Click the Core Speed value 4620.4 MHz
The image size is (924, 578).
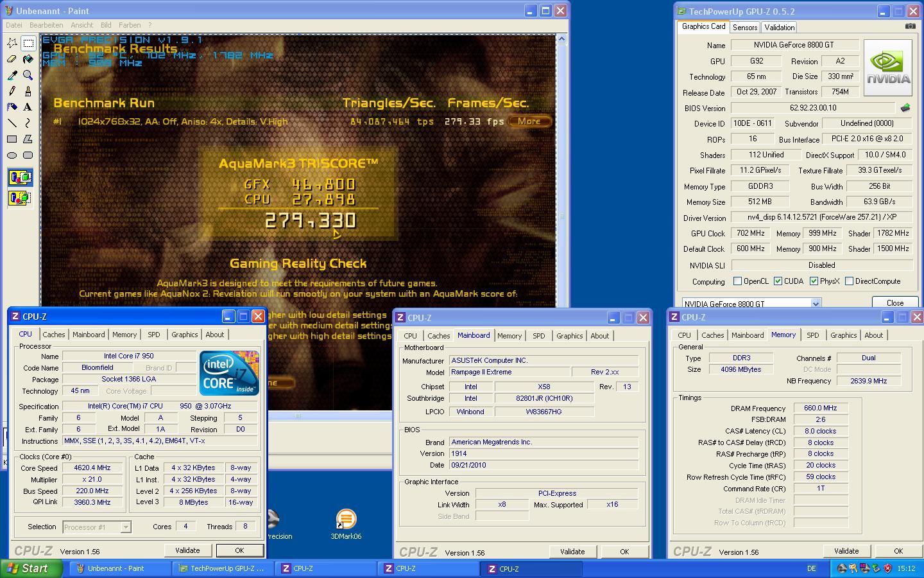pyautogui.click(x=92, y=468)
